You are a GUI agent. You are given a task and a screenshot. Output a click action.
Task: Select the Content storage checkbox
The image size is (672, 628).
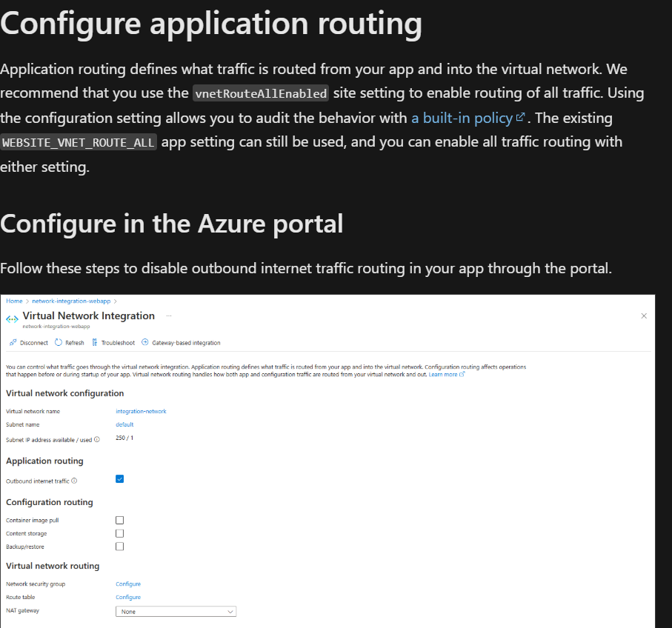119,533
